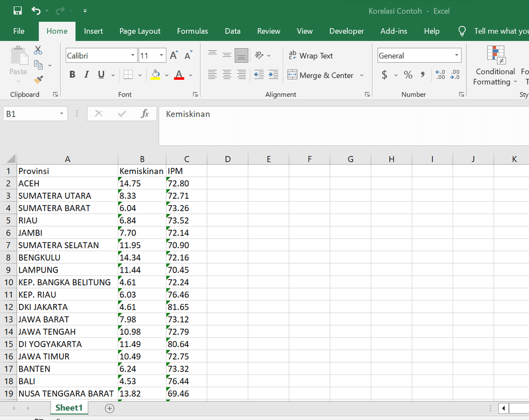Screen dimensions: 529x420
Task: Click the Paste clipboard icon
Action: tap(19, 56)
